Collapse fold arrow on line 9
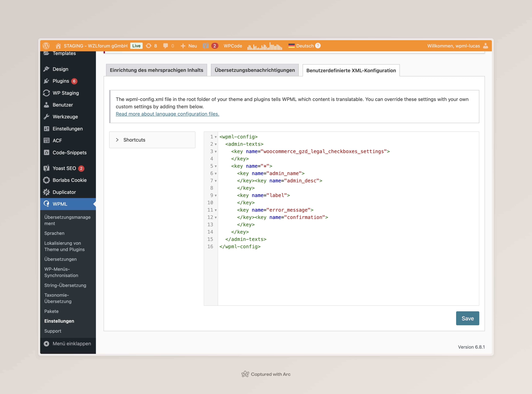 tap(216, 196)
